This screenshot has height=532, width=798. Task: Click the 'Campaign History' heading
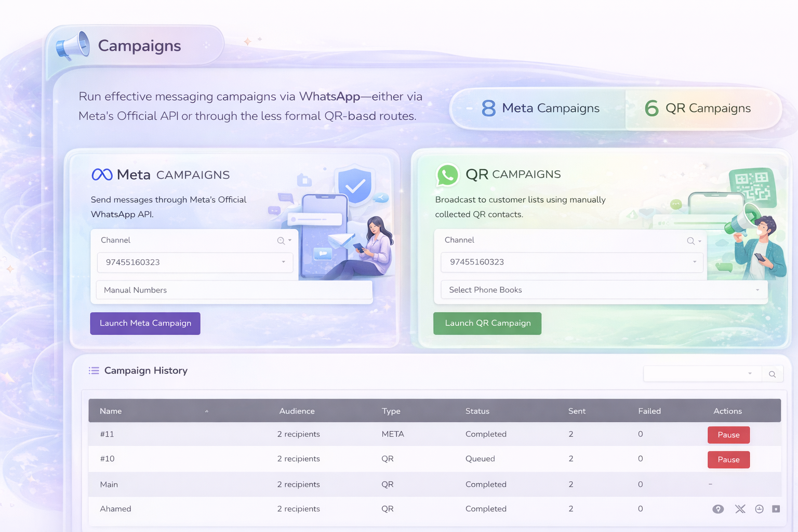[146, 370]
